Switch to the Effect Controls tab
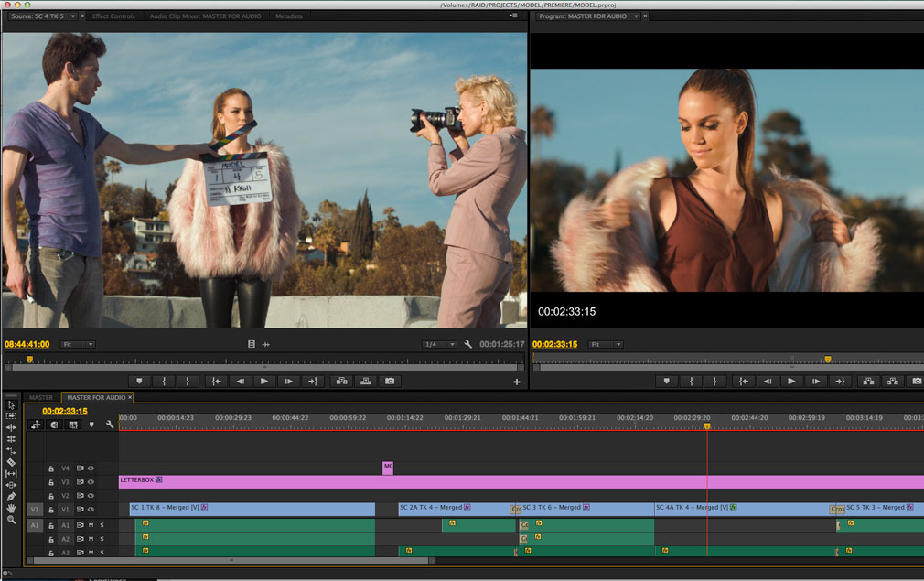This screenshot has width=924, height=581. pyautogui.click(x=113, y=16)
